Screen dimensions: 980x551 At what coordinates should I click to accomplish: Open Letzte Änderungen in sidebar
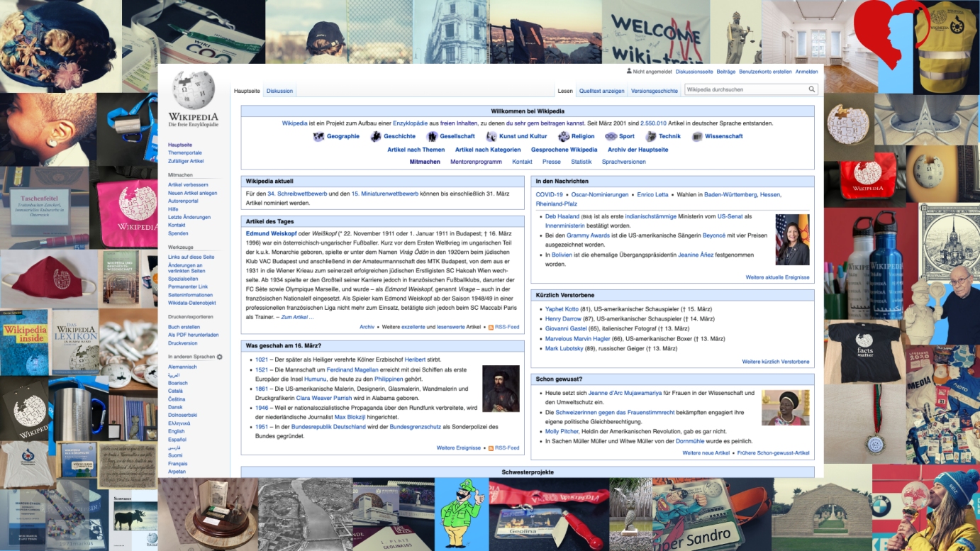[x=189, y=217]
